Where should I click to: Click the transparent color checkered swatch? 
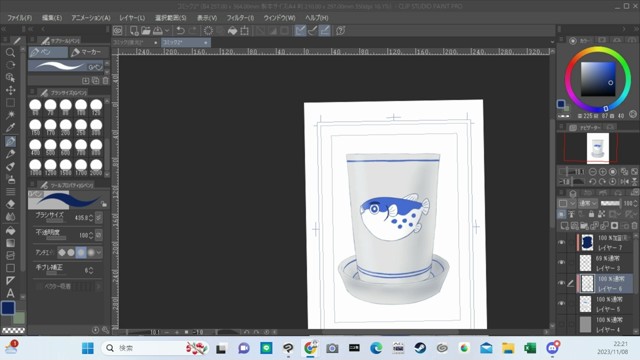[13, 330]
